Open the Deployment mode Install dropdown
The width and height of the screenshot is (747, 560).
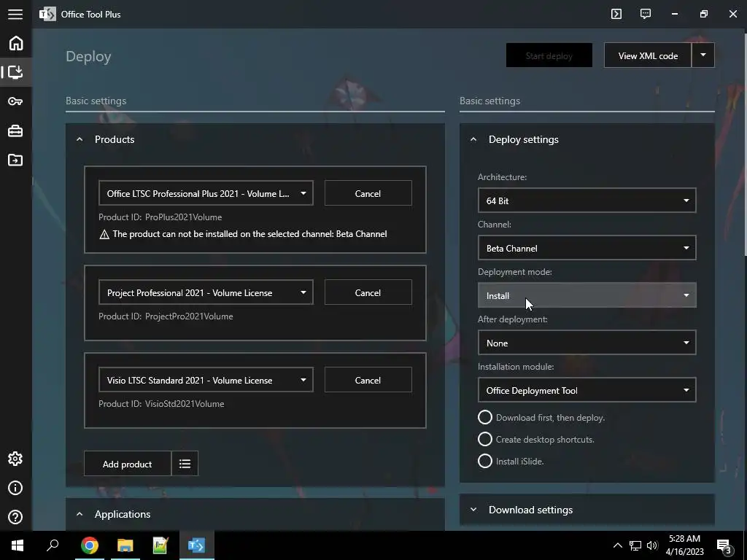click(587, 295)
